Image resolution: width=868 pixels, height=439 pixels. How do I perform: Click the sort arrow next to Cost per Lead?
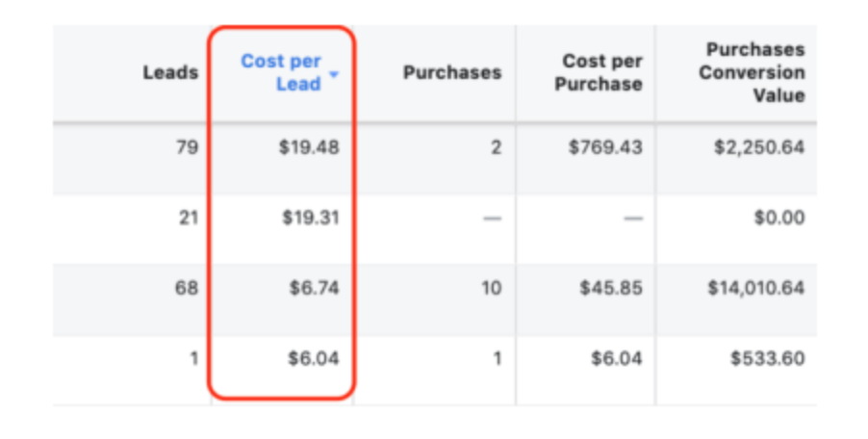pyautogui.click(x=335, y=74)
